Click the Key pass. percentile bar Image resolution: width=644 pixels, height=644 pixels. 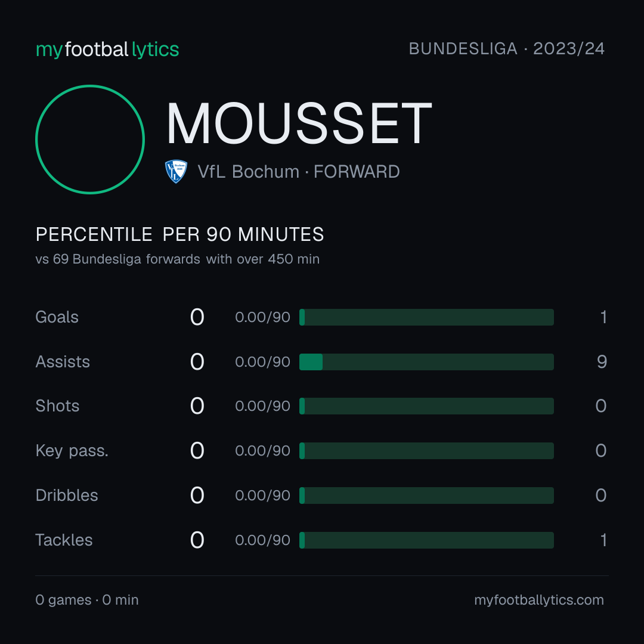tap(426, 451)
